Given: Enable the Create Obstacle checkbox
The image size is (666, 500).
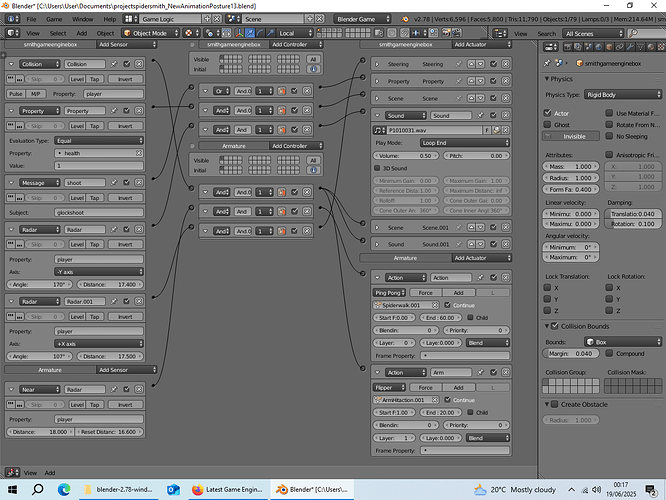Looking at the screenshot, I should click(x=555, y=404).
